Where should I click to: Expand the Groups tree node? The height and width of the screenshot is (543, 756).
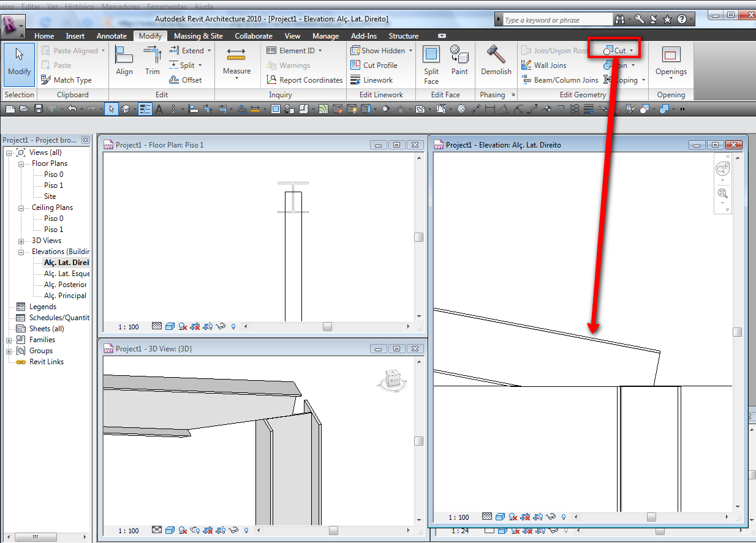(10, 351)
